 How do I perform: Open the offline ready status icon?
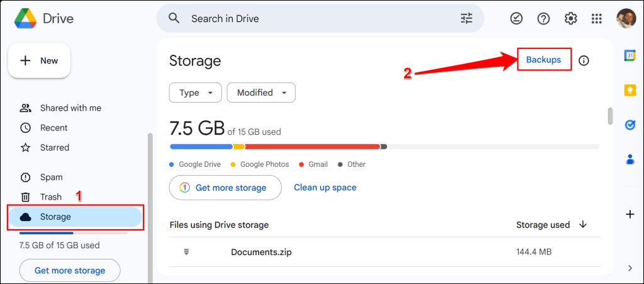point(516,19)
